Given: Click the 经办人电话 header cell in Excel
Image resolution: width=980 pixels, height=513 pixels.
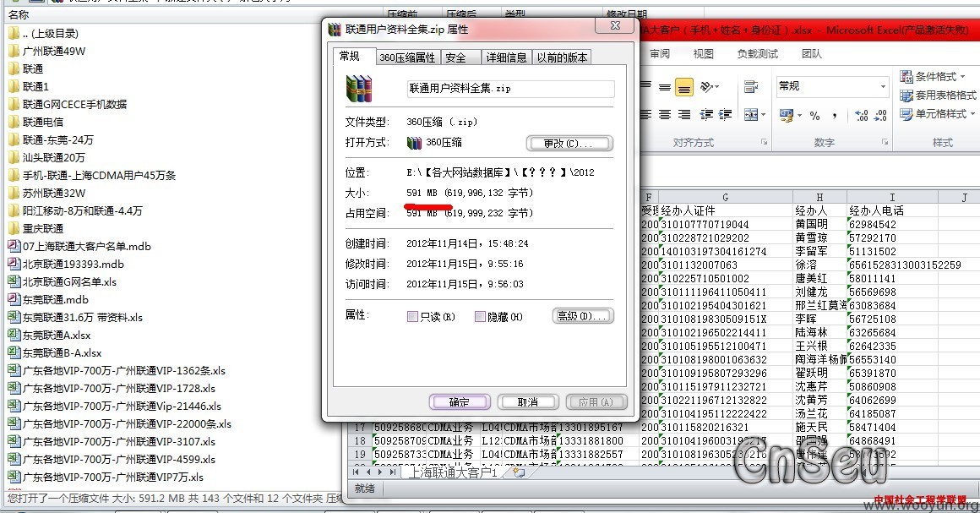Looking at the screenshot, I should click(x=892, y=210).
